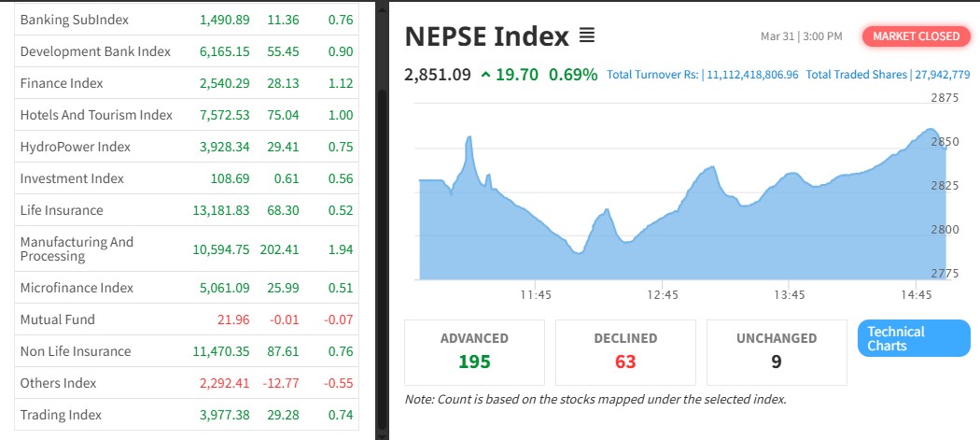Open the HydroPower Index row
This screenshot has width=980, height=440.
pyautogui.click(x=76, y=147)
